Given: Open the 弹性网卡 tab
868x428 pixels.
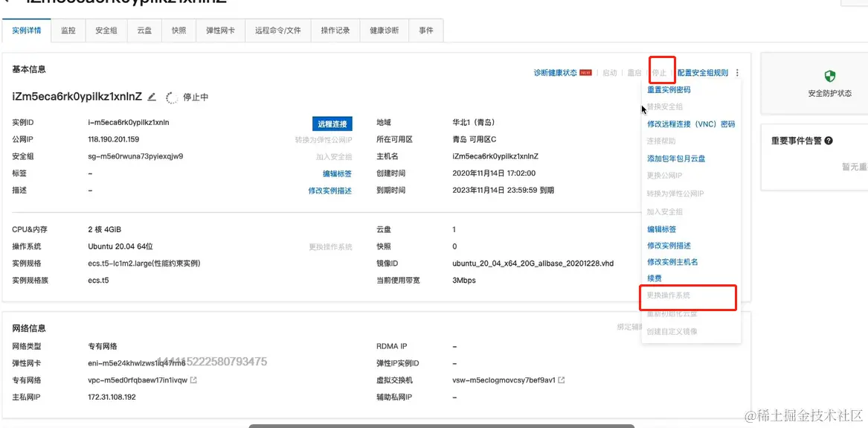Looking at the screenshot, I should (x=220, y=31).
